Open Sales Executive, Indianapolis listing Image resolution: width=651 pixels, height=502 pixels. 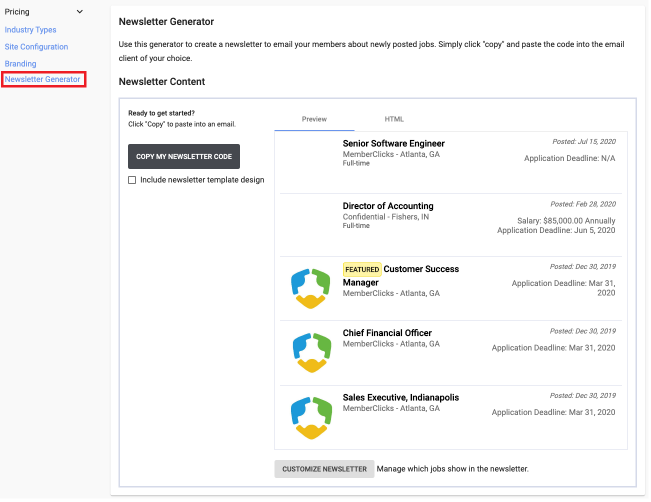(401, 398)
